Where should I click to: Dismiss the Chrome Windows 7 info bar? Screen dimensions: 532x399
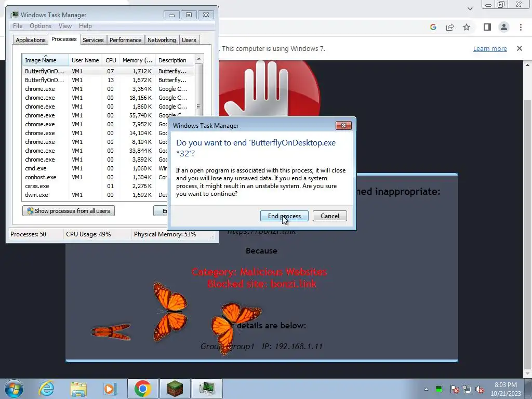point(520,48)
